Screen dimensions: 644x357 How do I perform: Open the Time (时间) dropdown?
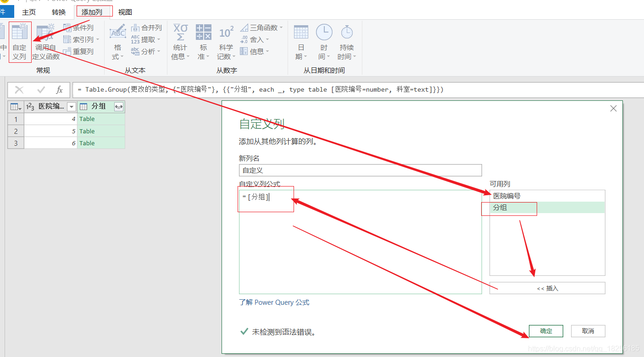click(324, 42)
